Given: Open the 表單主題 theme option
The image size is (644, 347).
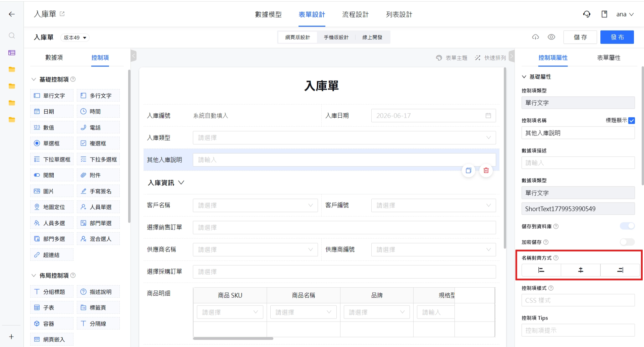Looking at the screenshot, I should pos(451,58).
